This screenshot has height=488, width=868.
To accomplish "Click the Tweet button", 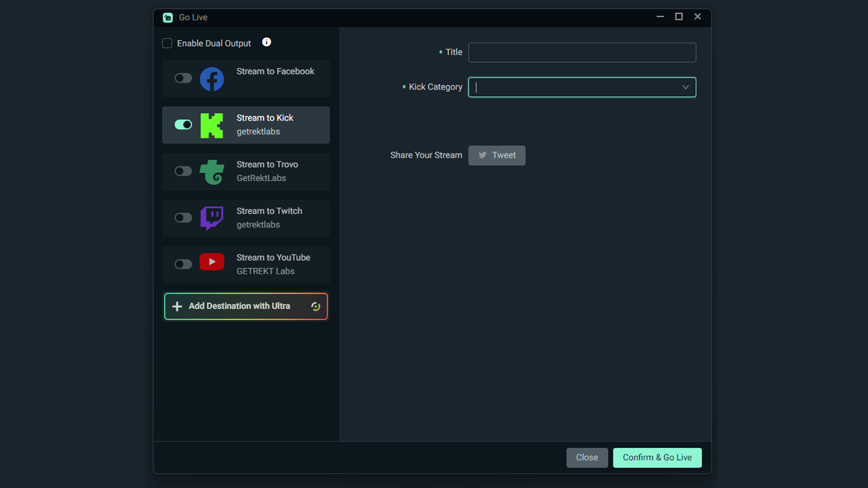I will [496, 155].
